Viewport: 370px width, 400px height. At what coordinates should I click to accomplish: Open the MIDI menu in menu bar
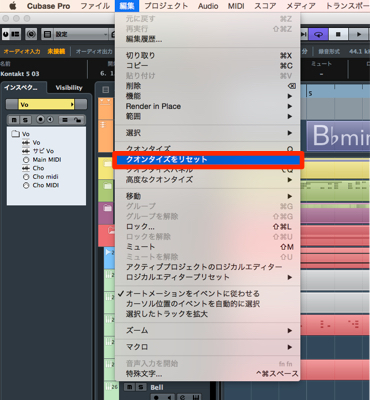click(x=236, y=6)
